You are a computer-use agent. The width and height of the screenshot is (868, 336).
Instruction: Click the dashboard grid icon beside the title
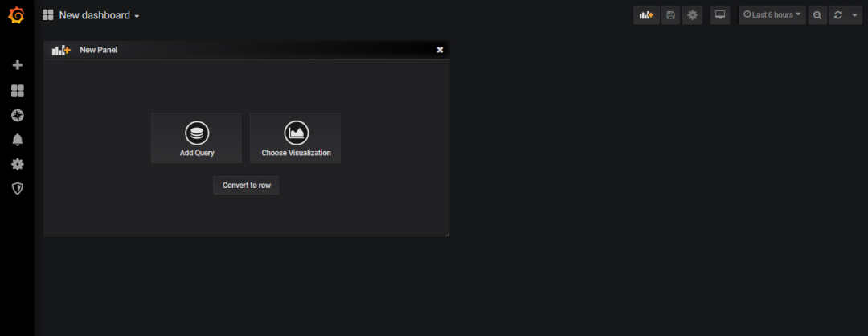click(48, 15)
